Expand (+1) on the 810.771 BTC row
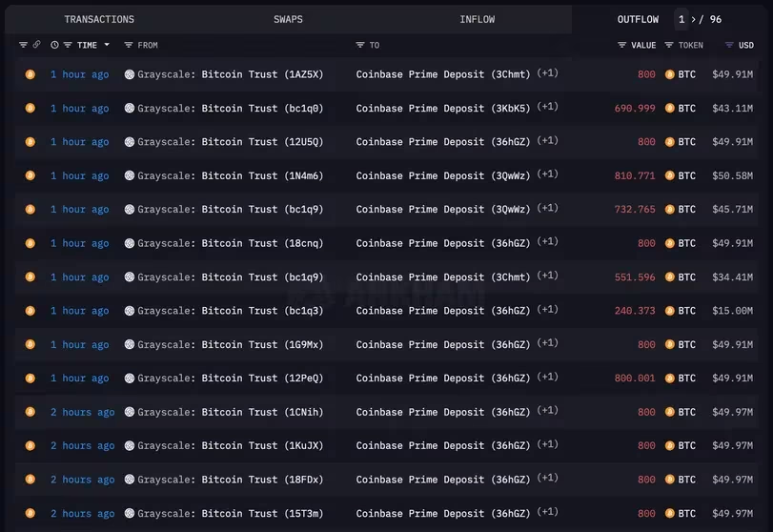 [547, 174]
